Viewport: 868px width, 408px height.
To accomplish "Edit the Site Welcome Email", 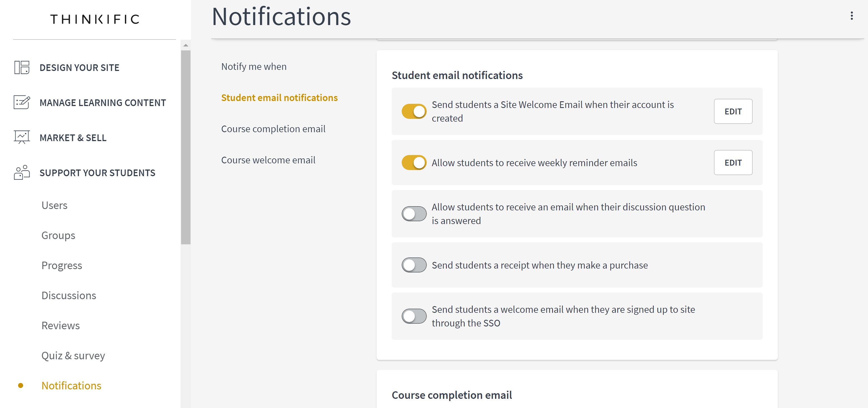I will [733, 111].
